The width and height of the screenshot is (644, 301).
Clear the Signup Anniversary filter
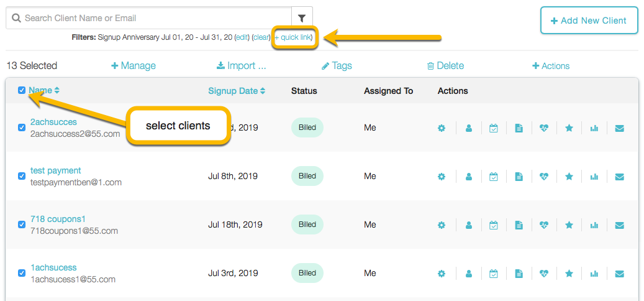(261, 37)
